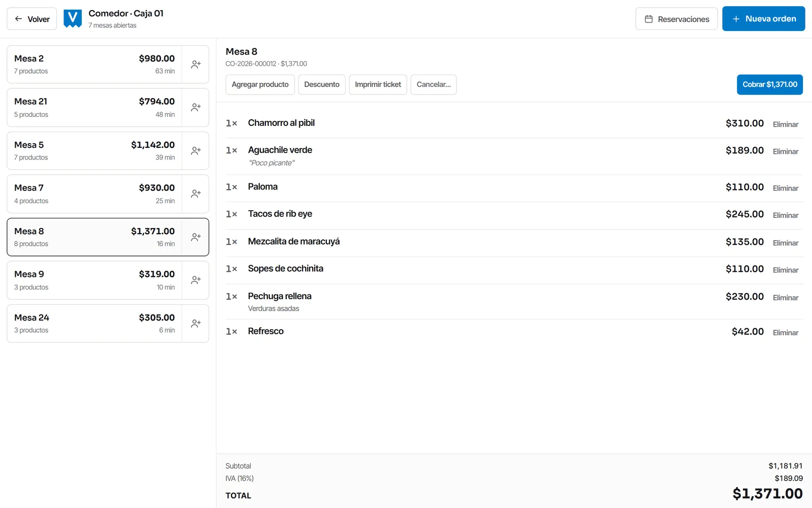Click the blue V app logo
The image size is (812, 508).
point(73,19)
